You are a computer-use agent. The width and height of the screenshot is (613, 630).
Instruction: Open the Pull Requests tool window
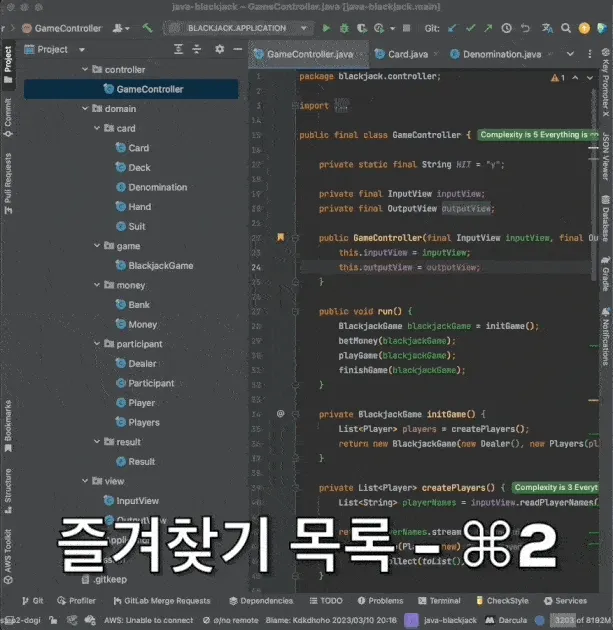8,184
